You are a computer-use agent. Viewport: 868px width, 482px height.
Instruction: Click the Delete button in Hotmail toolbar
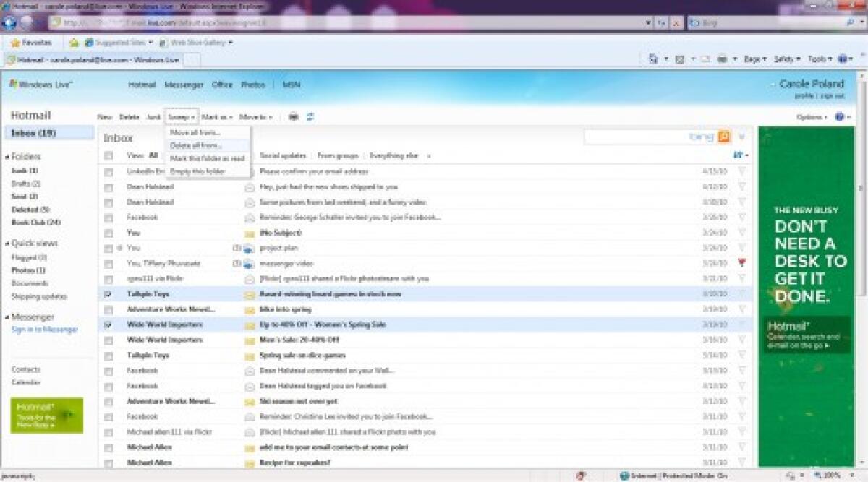(x=129, y=117)
